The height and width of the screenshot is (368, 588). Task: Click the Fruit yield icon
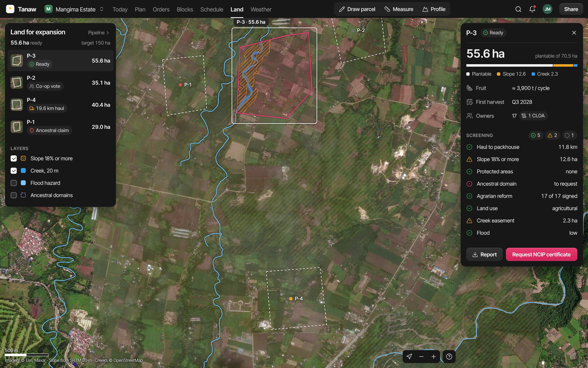pos(469,88)
